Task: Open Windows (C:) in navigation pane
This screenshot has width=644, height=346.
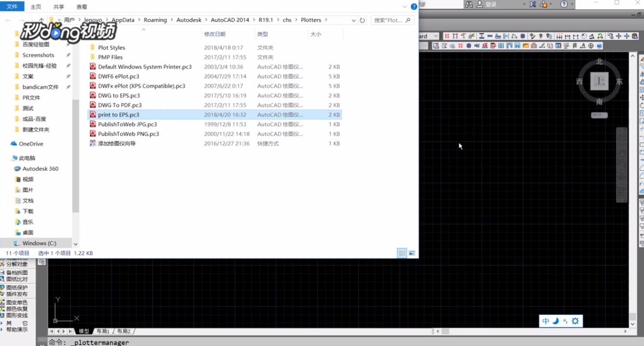Action: click(39, 244)
